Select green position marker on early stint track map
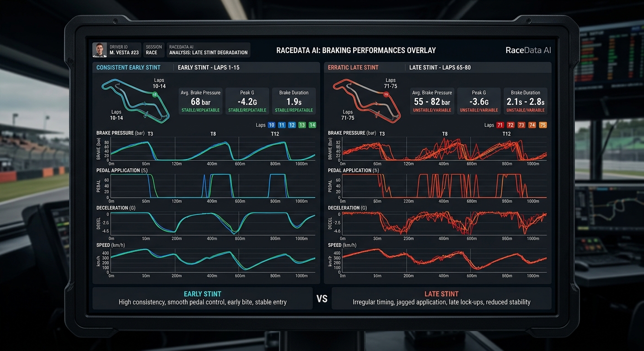The height and width of the screenshot is (351, 644). pos(155,95)
